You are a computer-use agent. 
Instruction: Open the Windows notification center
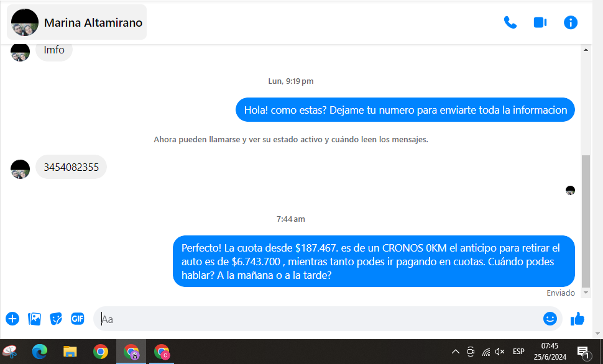[x=583, y=352]
